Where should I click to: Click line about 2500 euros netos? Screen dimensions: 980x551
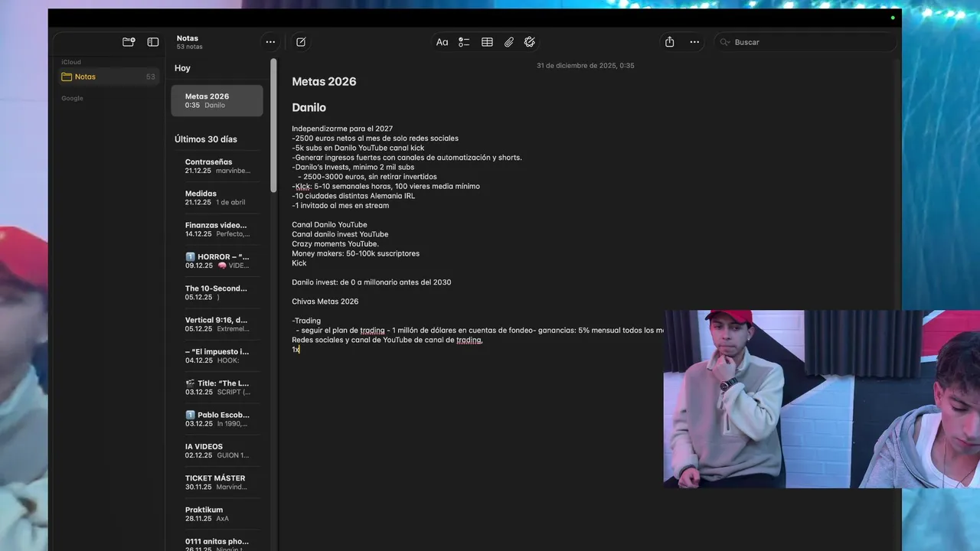click(375, 139)
